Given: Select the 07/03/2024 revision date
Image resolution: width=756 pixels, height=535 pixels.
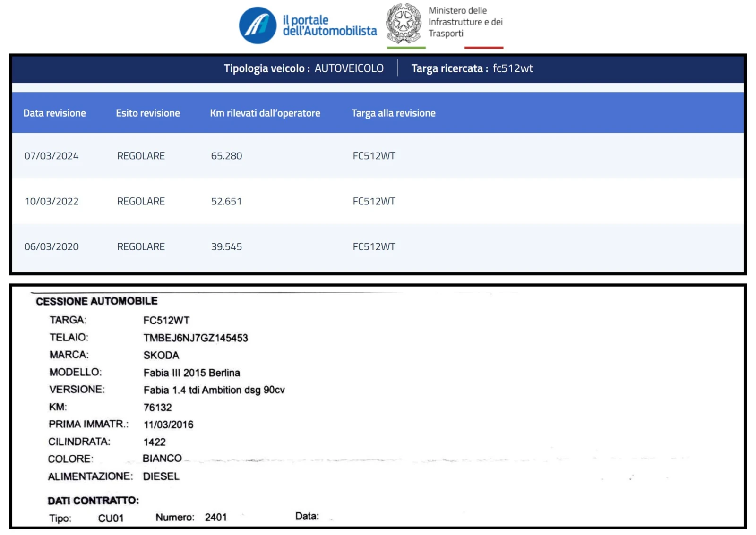Looking at the screenshot, I should (x=52, y=156).
